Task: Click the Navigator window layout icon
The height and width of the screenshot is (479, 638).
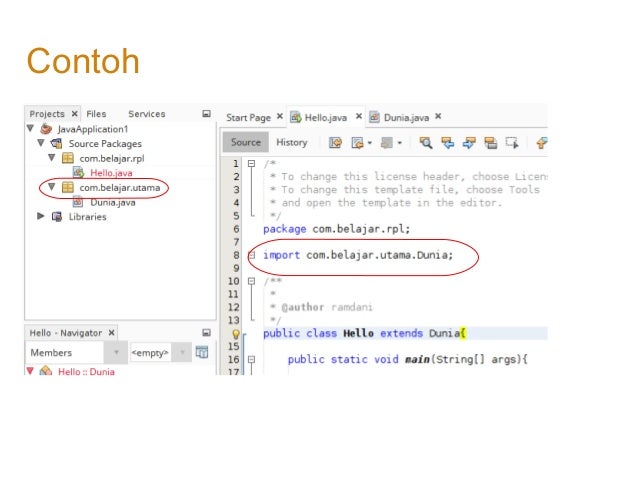Action: (202, 352)
